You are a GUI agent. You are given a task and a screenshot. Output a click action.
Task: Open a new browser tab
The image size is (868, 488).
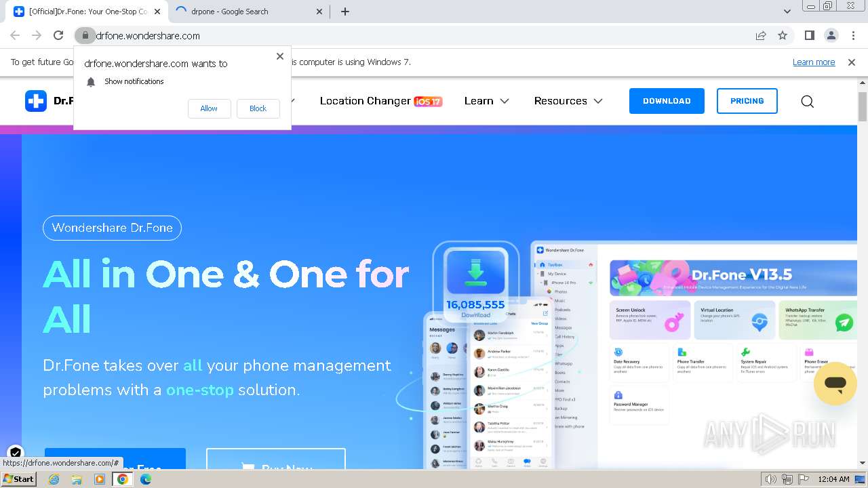344,12
